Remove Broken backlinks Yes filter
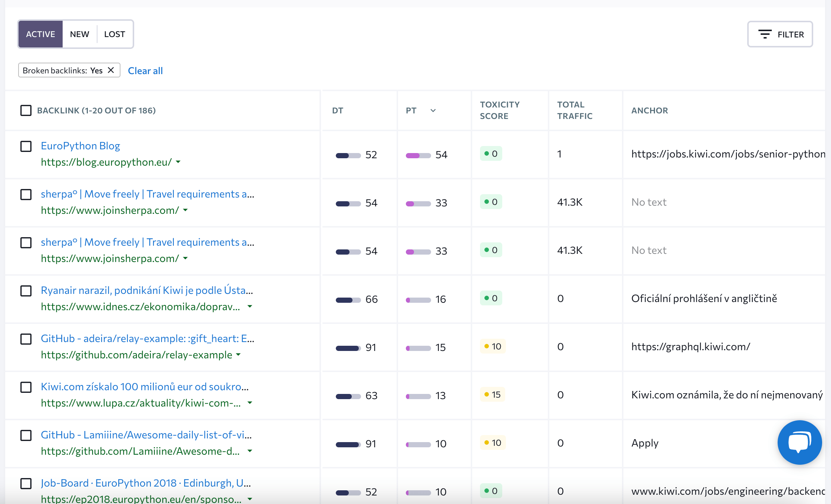This screenshot has height=504, width=831. point(111,70)
